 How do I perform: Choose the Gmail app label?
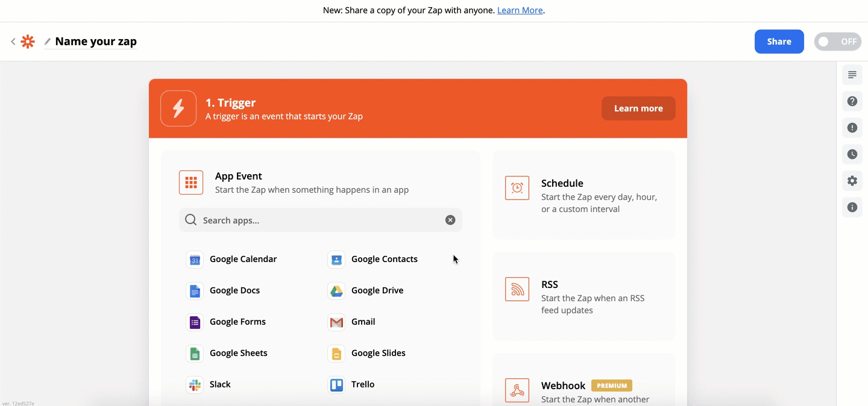(363, 322)
